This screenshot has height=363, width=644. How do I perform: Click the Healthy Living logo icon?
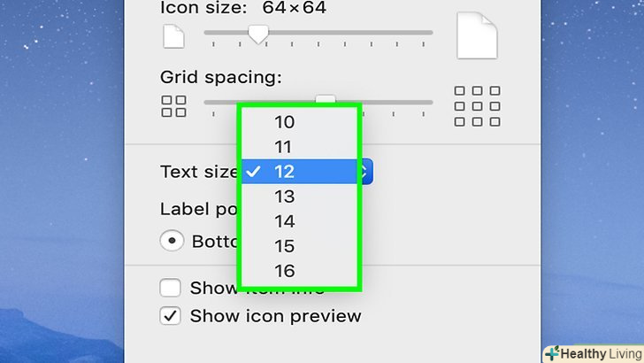pyautogui.click(x=553, y=352)
